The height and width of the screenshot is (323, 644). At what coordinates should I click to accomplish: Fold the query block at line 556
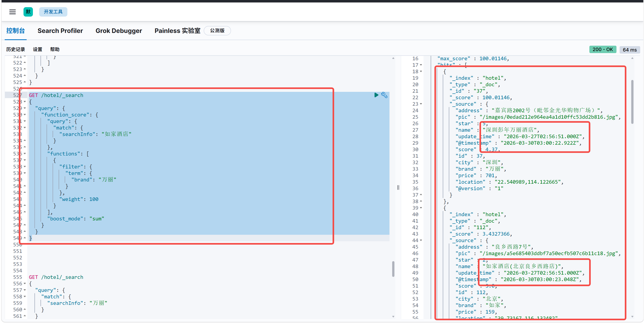(25, 284)
